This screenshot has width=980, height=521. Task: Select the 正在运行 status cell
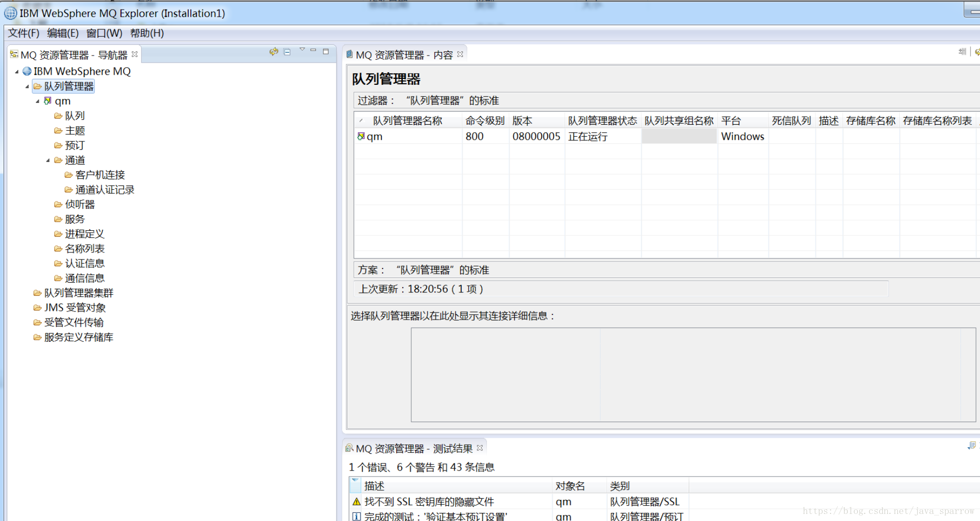603,136
